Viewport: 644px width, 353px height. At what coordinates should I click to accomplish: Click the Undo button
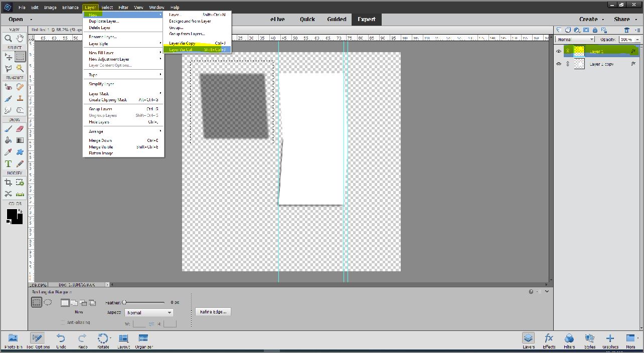(x=61, y=341)
